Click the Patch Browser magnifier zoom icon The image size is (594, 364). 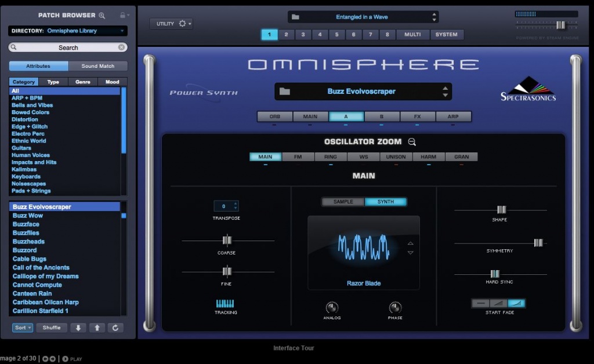pyautogui.click(x=102, y=16)
